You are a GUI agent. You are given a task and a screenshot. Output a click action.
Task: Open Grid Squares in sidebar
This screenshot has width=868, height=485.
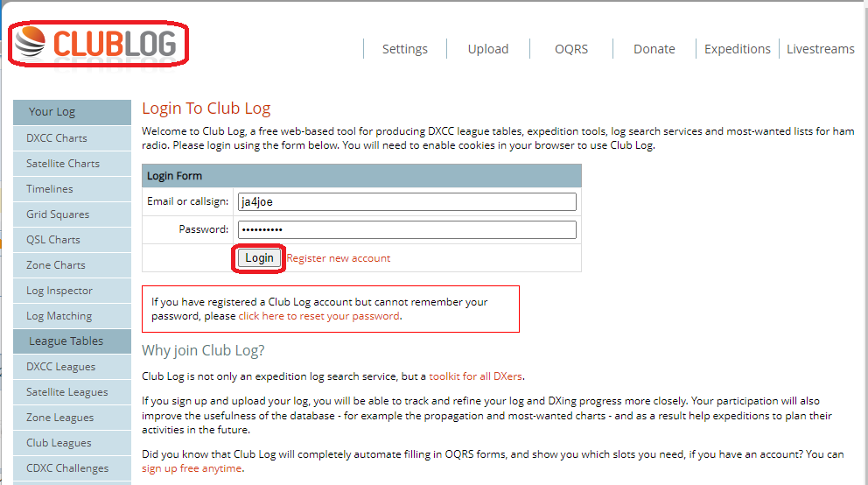[x=72, y=214]
